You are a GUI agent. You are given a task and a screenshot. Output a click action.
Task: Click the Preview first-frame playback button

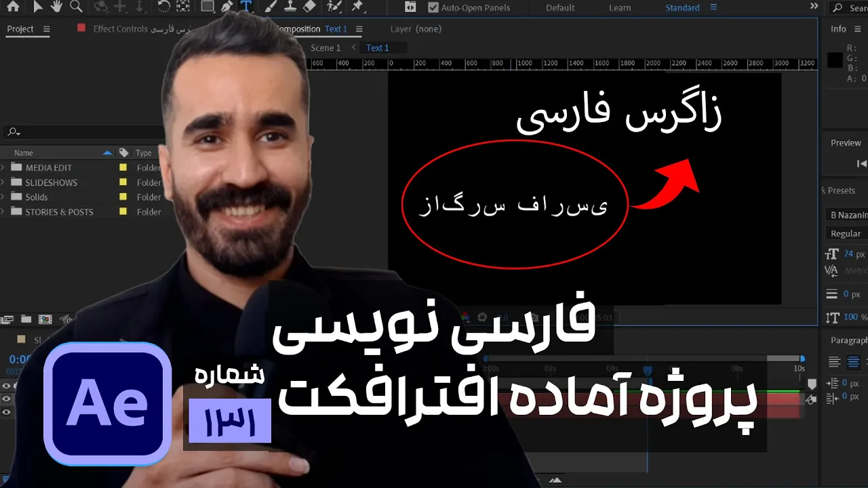click(x=861, y=163)
